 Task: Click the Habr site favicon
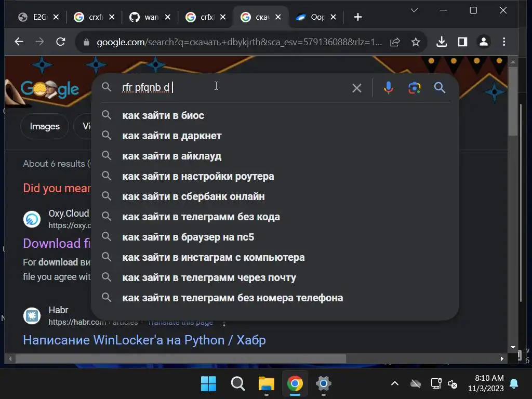coord(32,316)
